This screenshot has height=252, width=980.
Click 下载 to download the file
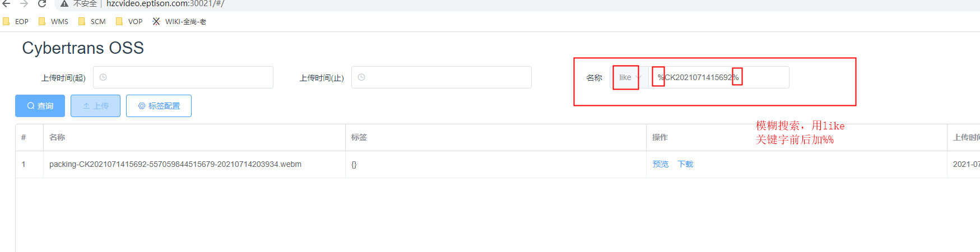(685, 164)
